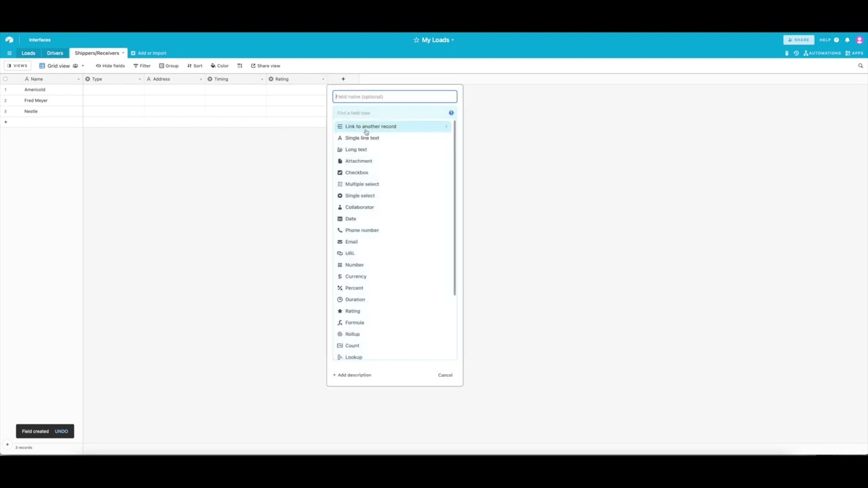Choose the Duration field type
Screen dimensions: 868x488
[x=392, y=300]
